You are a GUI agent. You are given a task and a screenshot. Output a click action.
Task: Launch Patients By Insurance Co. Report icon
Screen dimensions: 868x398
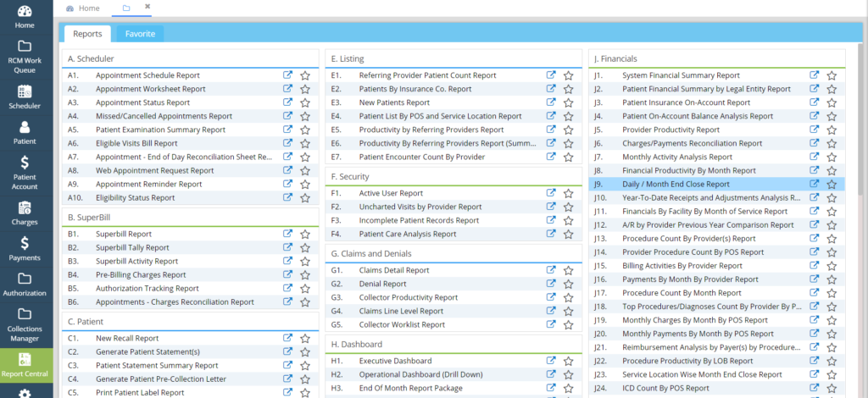551,88
